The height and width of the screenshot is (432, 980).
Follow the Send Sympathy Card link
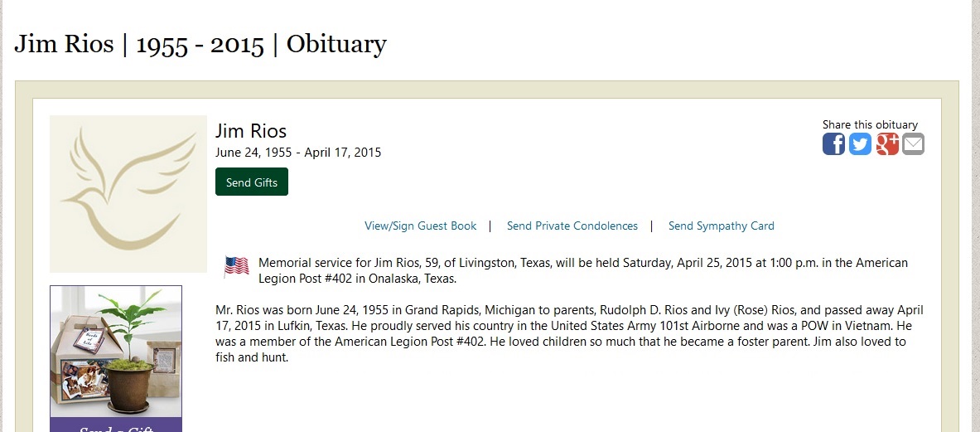pos(722,226)
